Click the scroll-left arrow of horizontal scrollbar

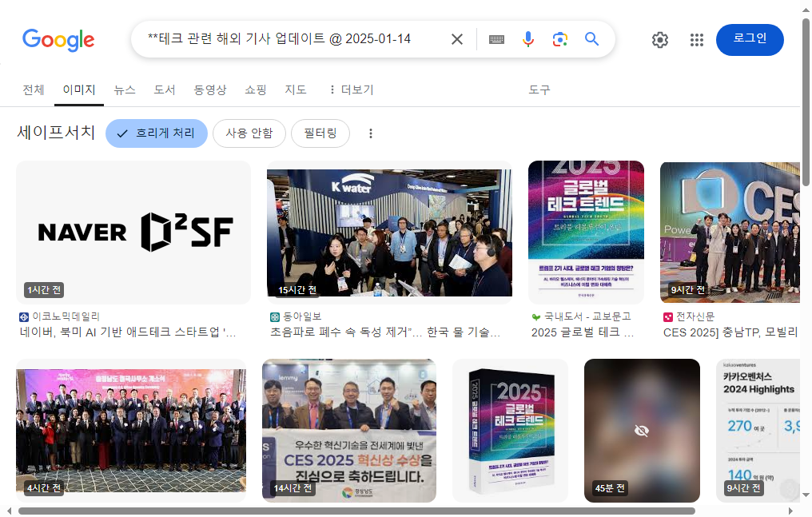pos(10,511)
